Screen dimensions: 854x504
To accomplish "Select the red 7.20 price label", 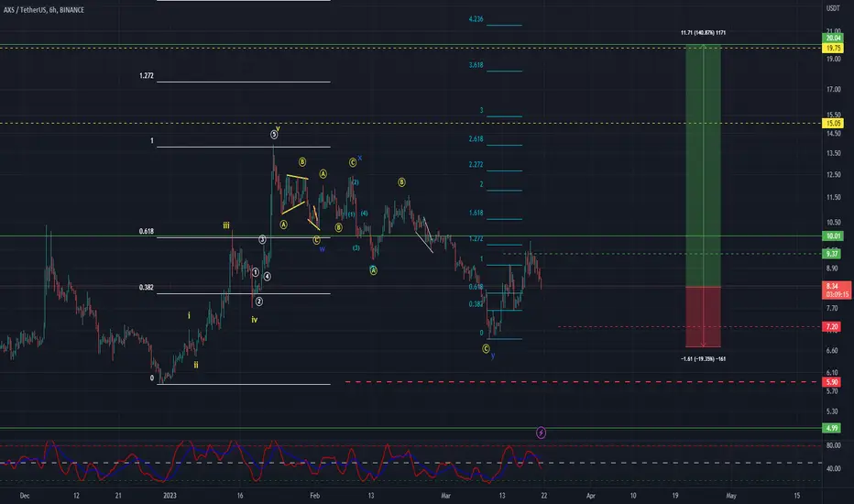I will click(x=832, y=327).
